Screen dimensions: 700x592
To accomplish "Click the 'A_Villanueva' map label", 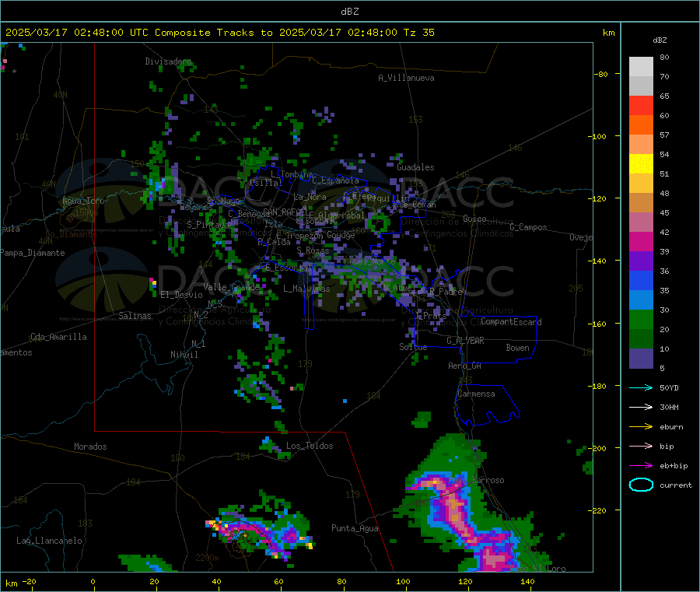I will [406, 78].
